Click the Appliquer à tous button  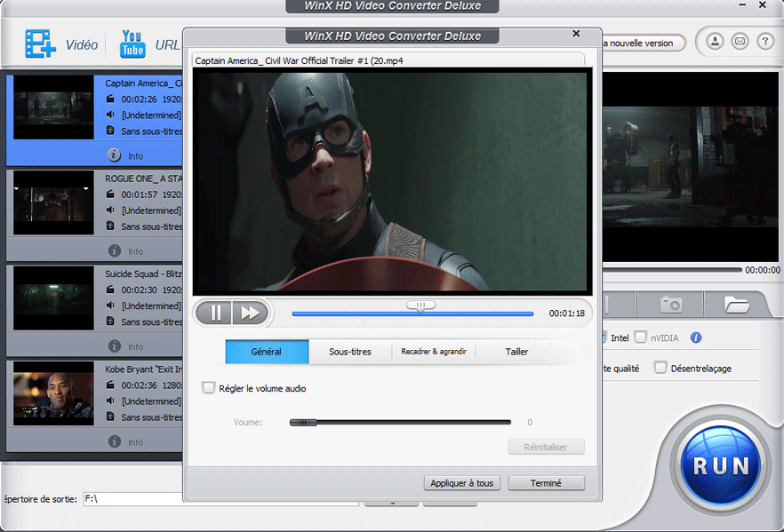pos(462,483)
